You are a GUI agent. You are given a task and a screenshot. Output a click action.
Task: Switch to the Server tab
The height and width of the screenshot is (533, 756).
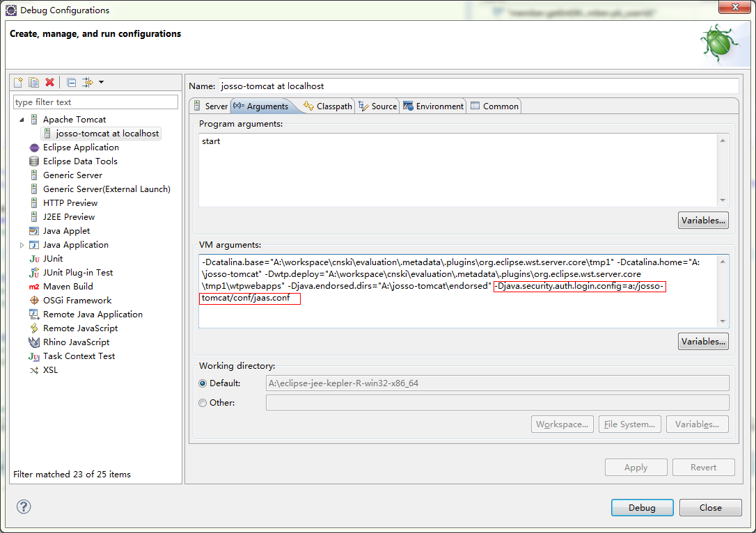tap(211, 106)
